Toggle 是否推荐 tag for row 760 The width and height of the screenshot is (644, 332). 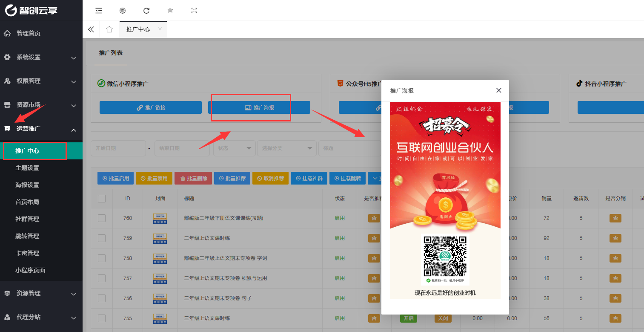pos(374,218)
